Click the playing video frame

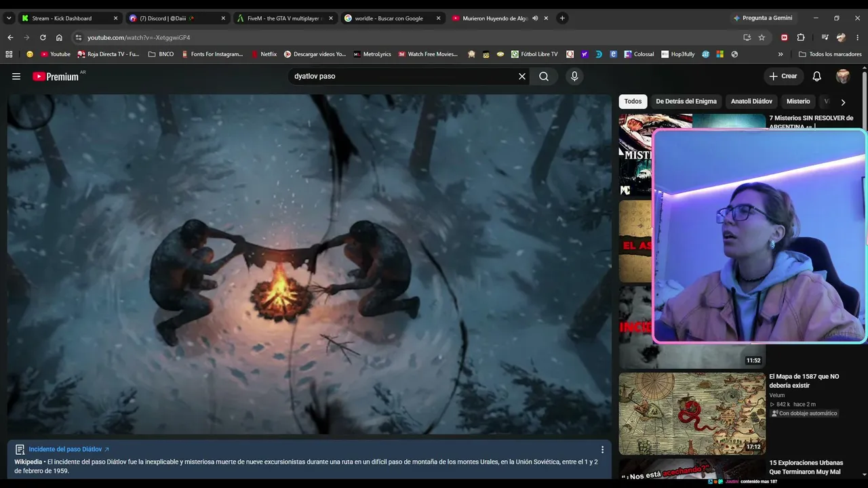(309, 264)
